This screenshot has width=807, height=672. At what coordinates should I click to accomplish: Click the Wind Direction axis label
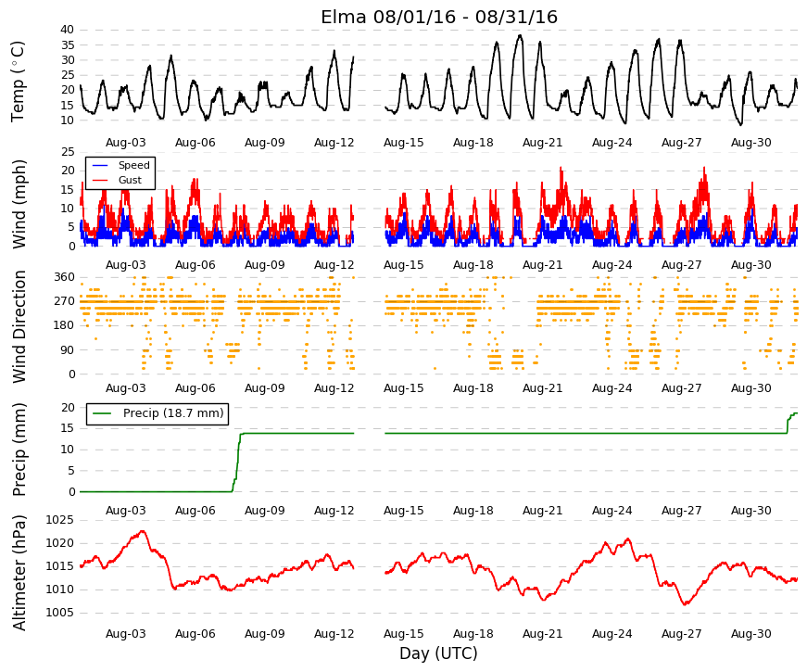point(19,326)
